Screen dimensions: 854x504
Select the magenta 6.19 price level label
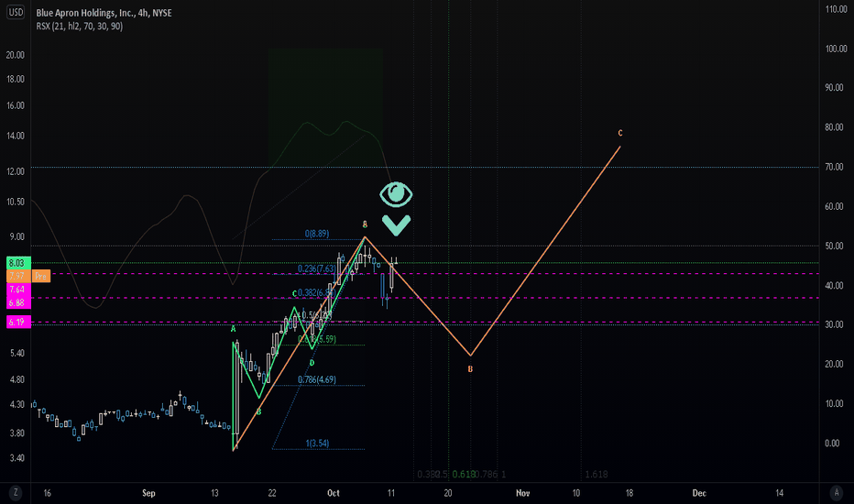[18, 322]
